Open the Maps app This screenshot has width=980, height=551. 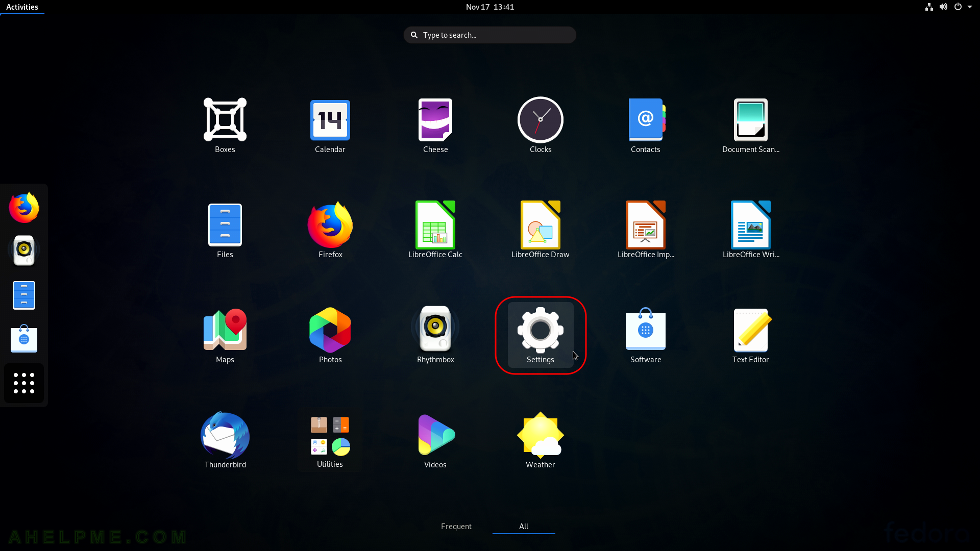(x=225, y=336)
